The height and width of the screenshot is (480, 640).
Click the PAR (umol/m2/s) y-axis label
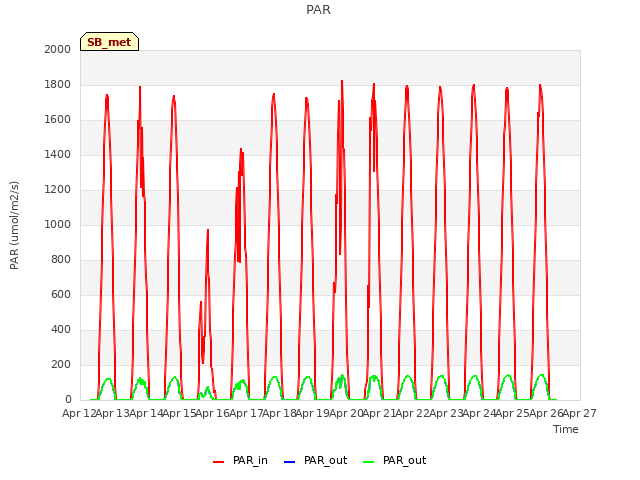[x=14, y=225]
